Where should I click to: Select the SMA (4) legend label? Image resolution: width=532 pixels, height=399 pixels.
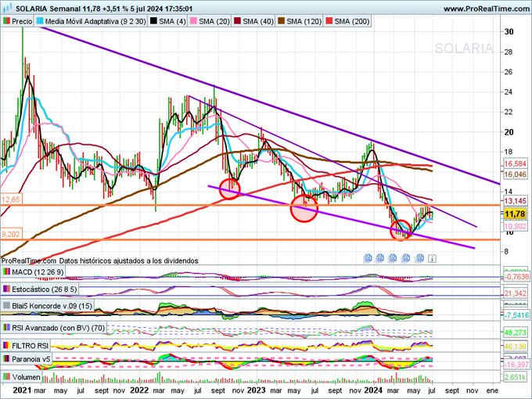[172, 21]
